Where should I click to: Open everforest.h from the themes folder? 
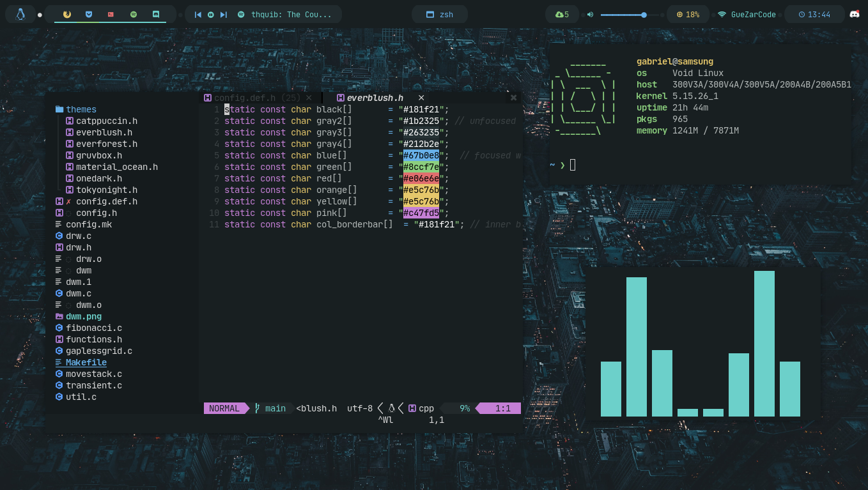[107, 144]
